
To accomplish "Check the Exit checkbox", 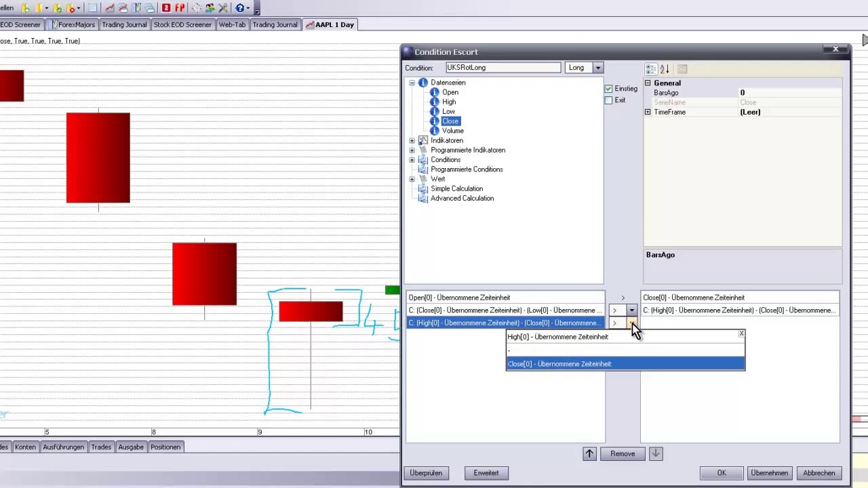I will pyautogui.click(x=608, y=100).
